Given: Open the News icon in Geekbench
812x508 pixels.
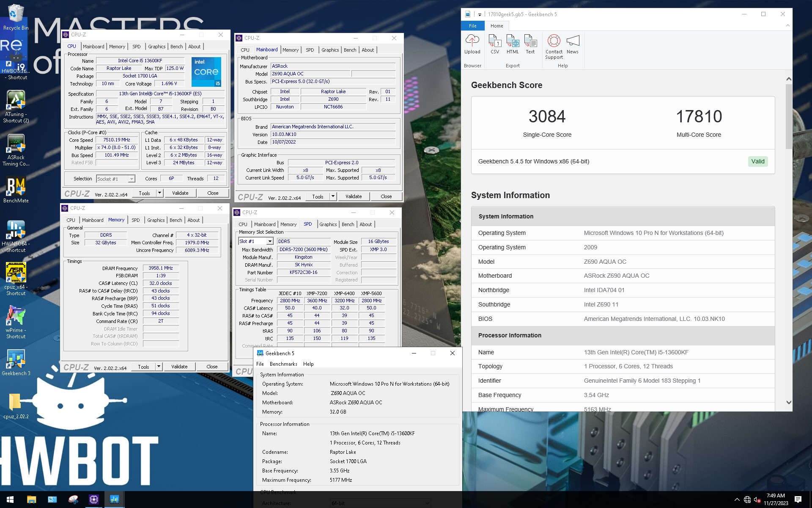Looking at the screenshot, I should (573, 44).
